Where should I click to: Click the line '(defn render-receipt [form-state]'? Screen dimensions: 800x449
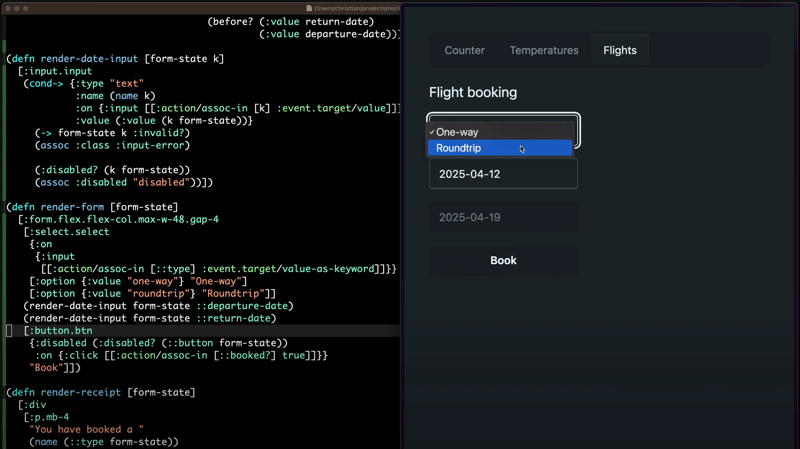pos(101,392)
